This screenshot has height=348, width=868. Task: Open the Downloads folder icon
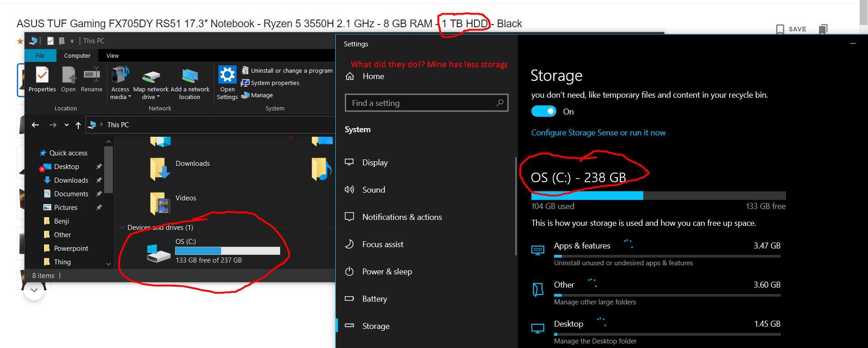click(160, 168)
